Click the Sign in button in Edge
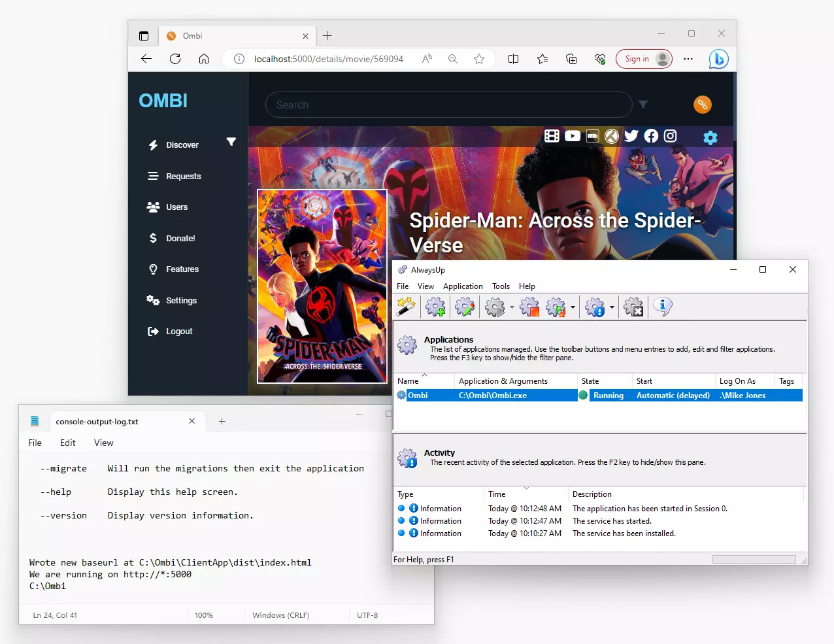 644,59
